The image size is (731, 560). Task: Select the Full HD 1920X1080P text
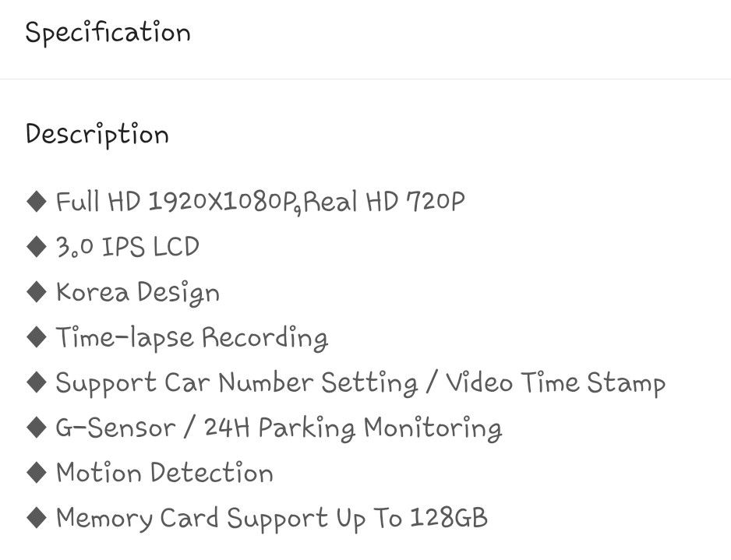pos(177,202)
